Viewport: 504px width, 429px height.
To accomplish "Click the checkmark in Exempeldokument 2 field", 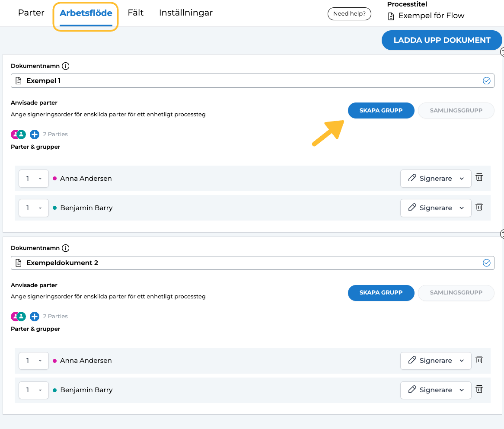I will 487,263.
